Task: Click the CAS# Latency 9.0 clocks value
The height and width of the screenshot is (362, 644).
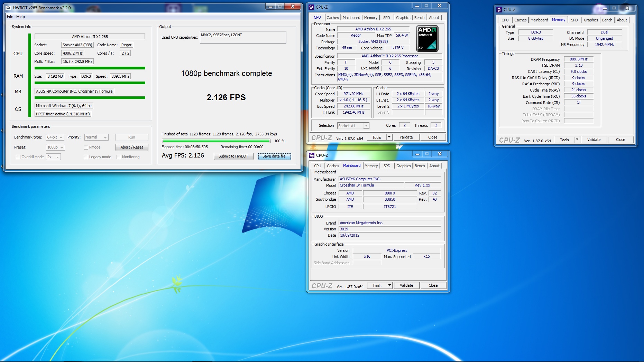Action: pyautogui.click(x=579, y=72)
